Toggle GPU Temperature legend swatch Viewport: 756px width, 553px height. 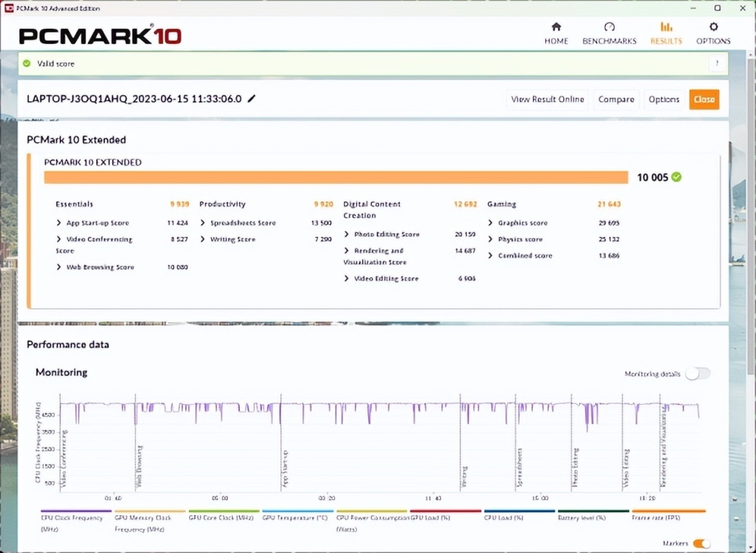click(297, 511)
